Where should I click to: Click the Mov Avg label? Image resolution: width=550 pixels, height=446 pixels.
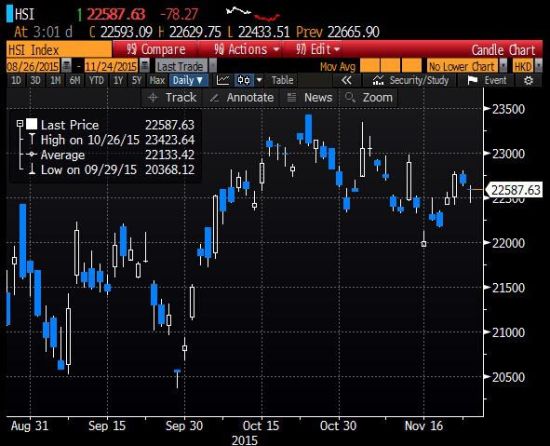click(x=337, y=66)
